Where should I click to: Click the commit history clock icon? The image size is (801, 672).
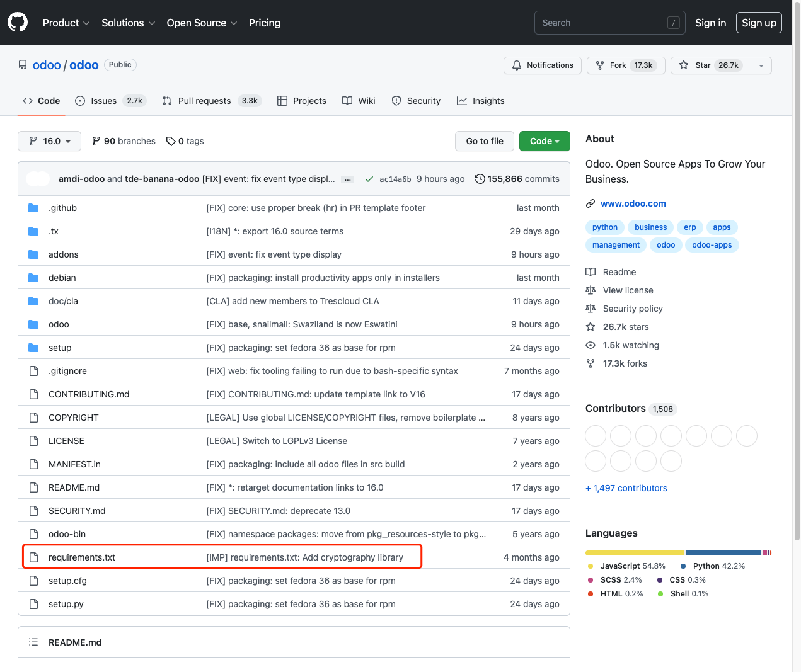480,179
